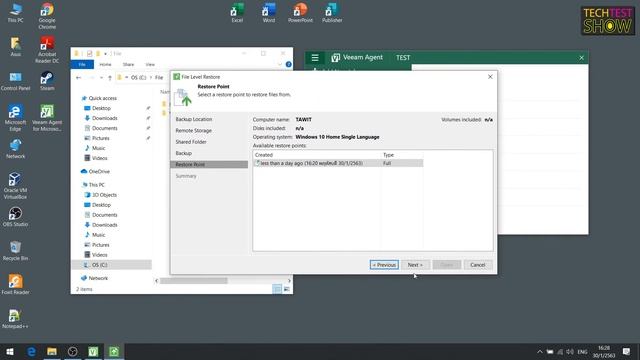Open Edge from the taskbar
Screen dimensions: 640x360
(31, 351)
